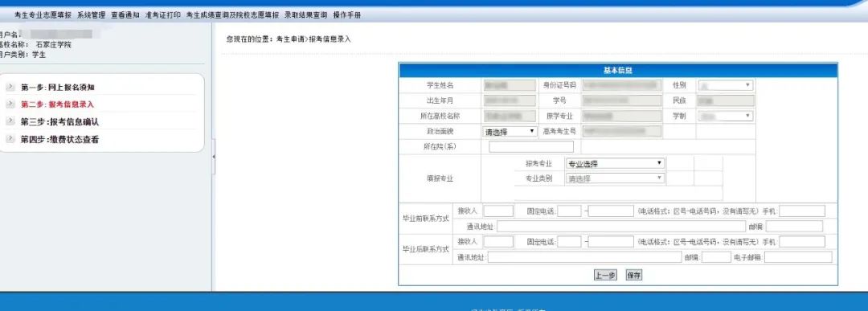Click arrow icon beside 第一步:网上报名须知
This screenshot has width=868, height=311.
click(x=10, y=87)
